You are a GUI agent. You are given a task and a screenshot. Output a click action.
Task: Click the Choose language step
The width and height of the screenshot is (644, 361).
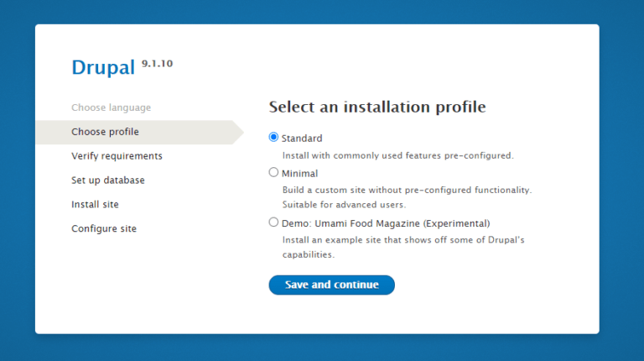tap(111, 107)
